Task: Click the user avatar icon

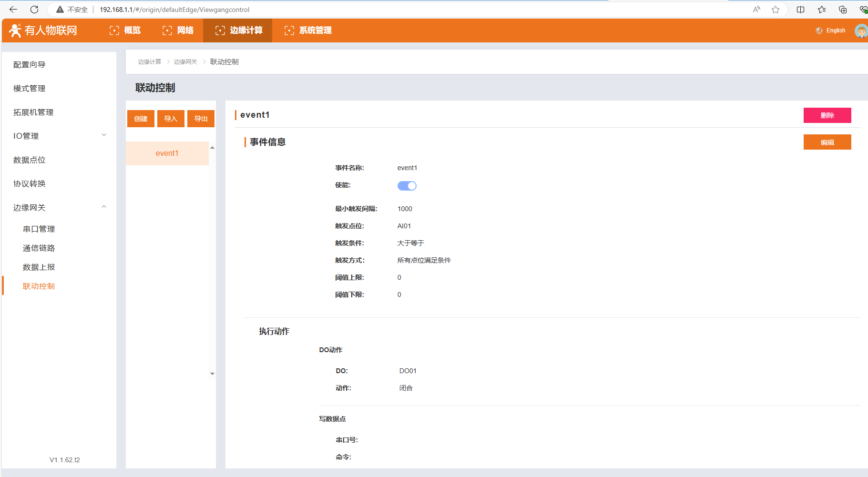Action: pos(861,31)
